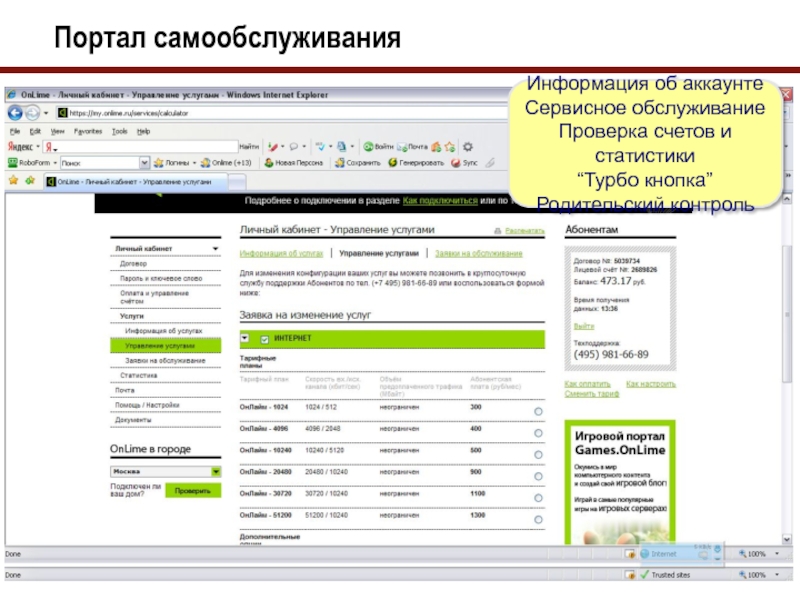Screen dimensions: 800x600
Task: Select the ОнЛайм - 20480 tariff radio
Action: point(538,476)
